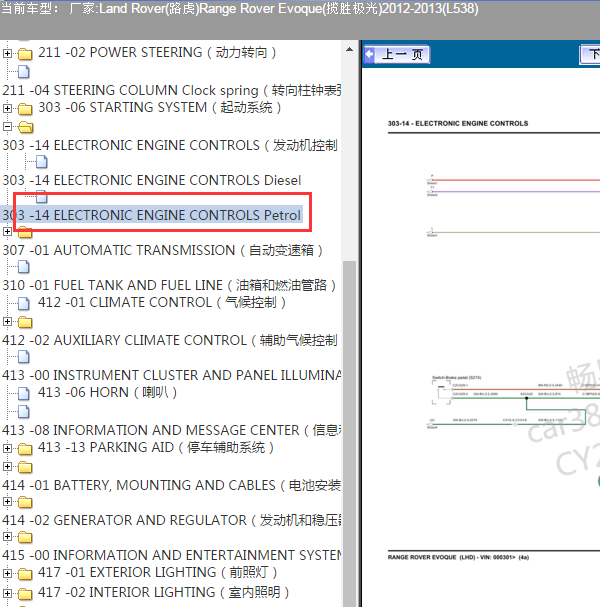Open '413 -08 INFORMATION AND MESSAGE CENTER' entry
This screenshot has width=600, height=607.
point(171,430)
